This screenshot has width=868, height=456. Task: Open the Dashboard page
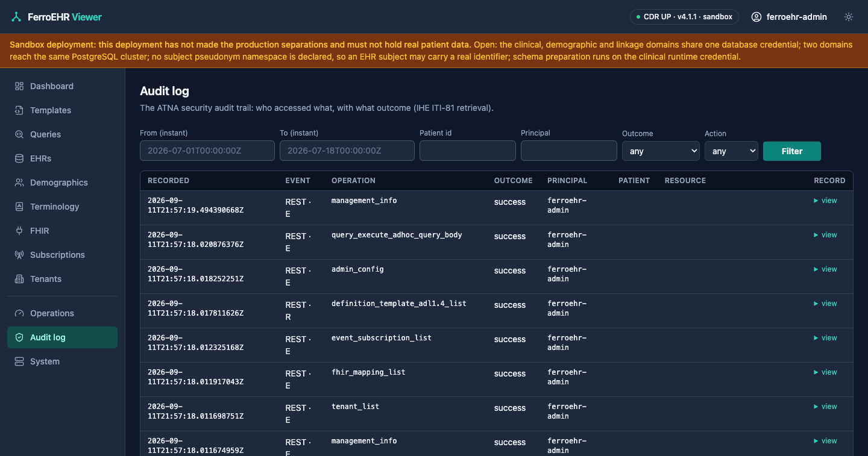tap(62, 86)
